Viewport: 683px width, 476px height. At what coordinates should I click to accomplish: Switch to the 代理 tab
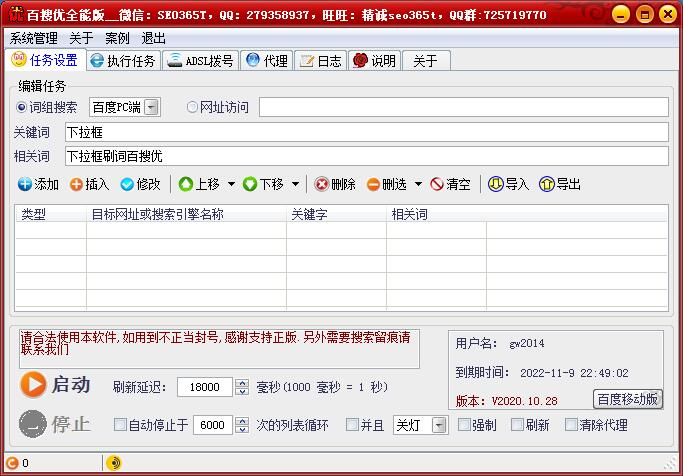pyautogui.click(x=267, y=61)
